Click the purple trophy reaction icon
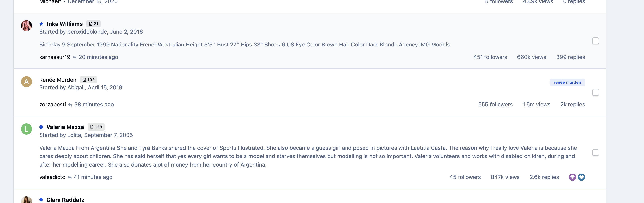 [572, 177]
